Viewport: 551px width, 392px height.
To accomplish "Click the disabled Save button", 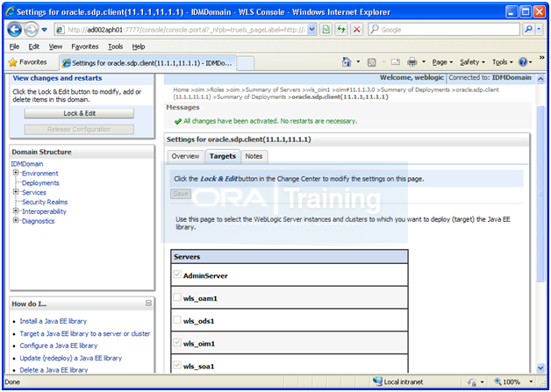I will pos(181,194).
